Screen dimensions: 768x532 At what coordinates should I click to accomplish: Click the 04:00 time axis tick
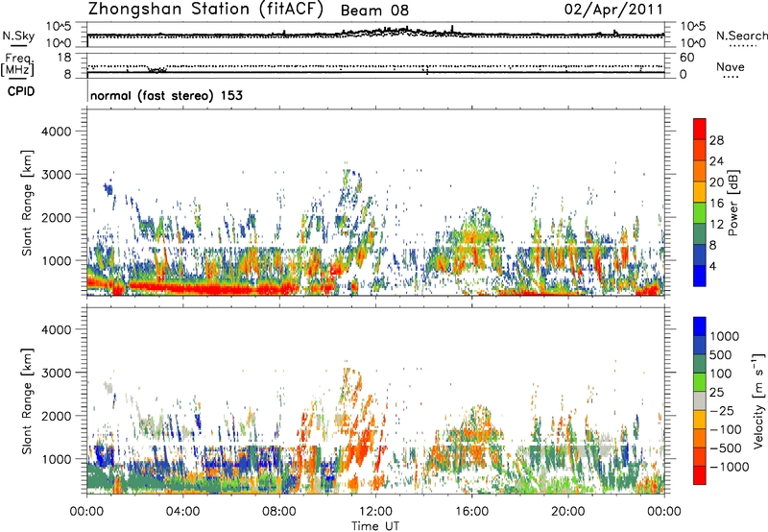pos(182,512)
